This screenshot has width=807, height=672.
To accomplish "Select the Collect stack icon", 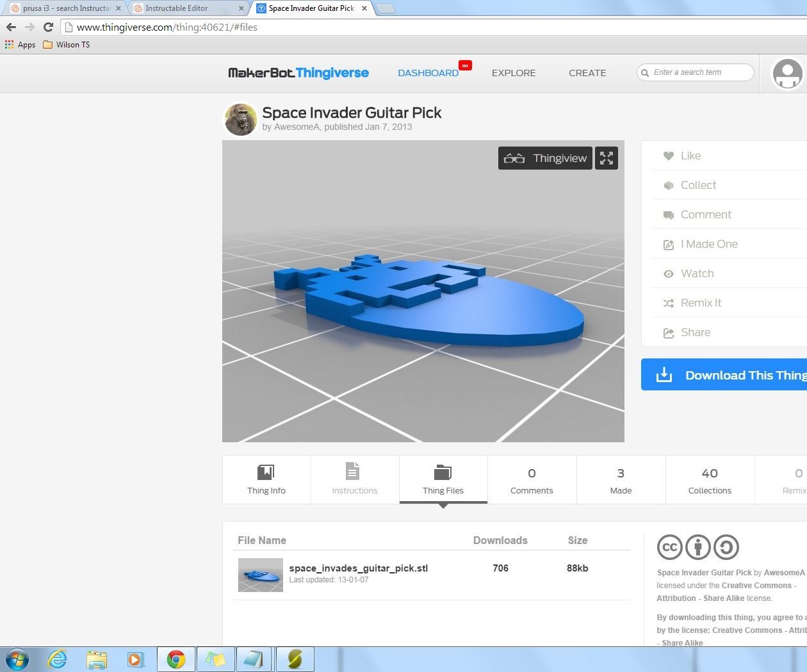I will (669, 185).
